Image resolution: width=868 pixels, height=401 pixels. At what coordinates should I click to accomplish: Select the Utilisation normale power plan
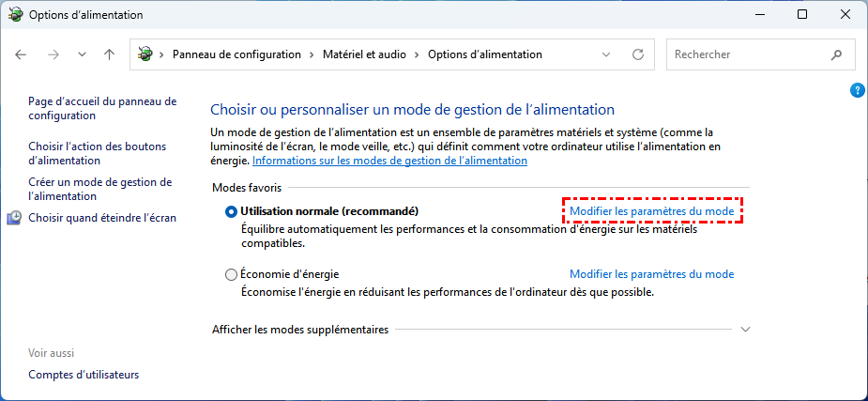point(232,211)
